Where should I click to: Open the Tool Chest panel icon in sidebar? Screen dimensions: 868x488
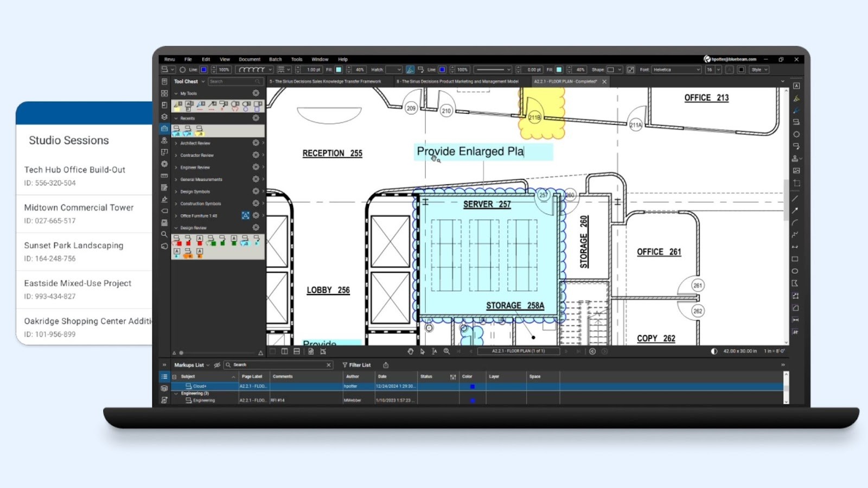coord(164,129)
